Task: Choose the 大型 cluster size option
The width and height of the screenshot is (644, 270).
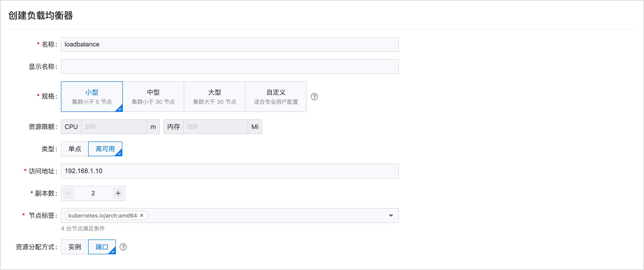Action: (x=214, y=97)
